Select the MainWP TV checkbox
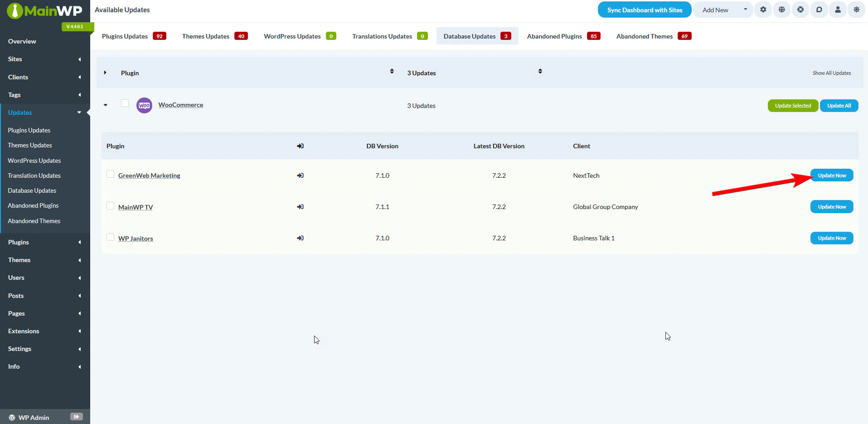The image size is (868, 424). coord(110,206)
